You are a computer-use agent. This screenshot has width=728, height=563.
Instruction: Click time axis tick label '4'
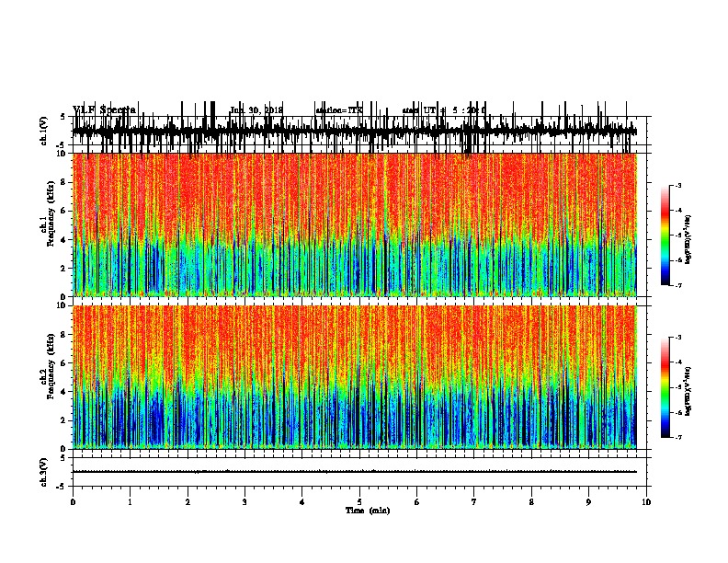302,501
